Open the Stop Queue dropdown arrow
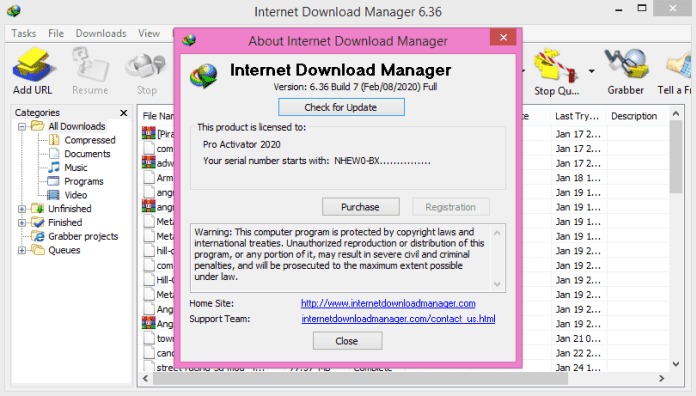 (x=592, y=71)
